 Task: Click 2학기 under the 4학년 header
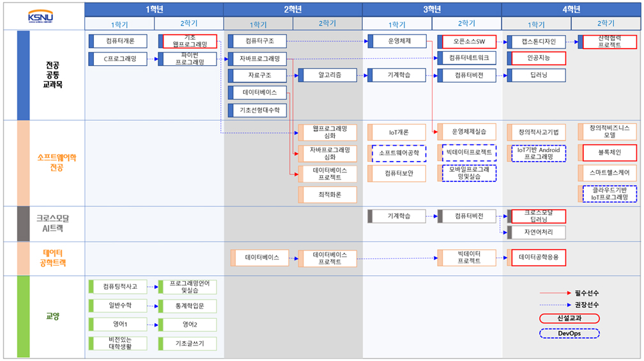tap(606, 24)
